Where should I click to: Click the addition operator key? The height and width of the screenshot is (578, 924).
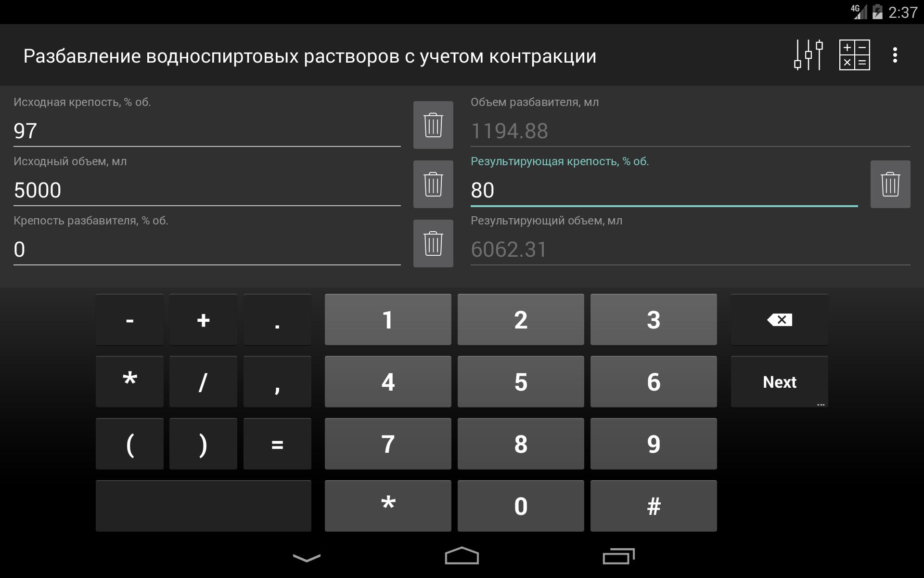(204, 320)
